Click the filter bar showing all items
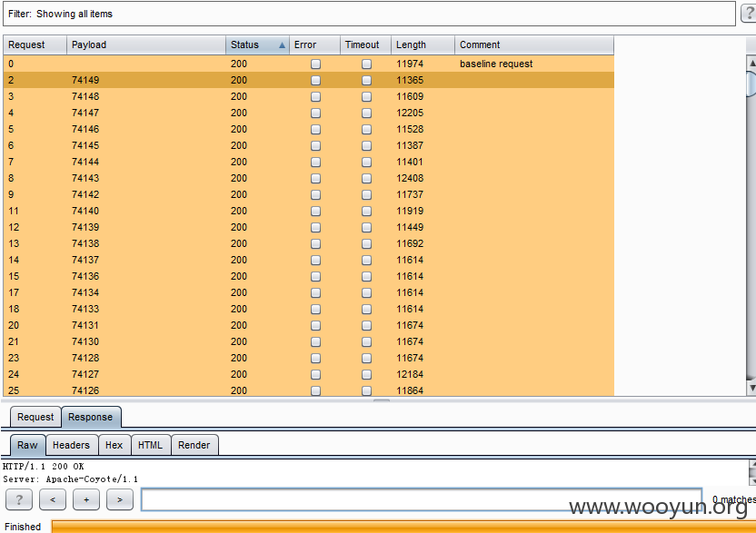 369,14
